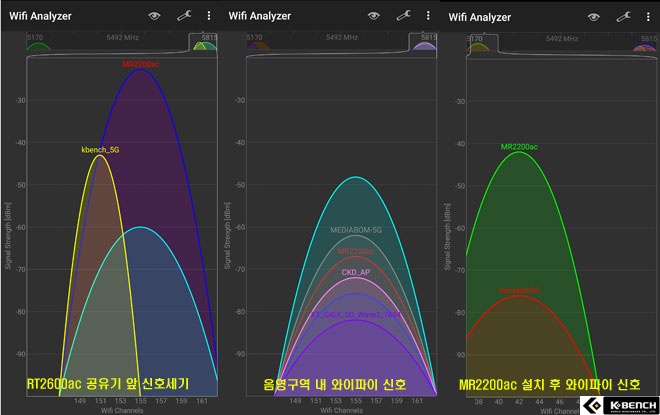Click the 5492 MHz label in left panel
Image resolution: width=660 pixels, height=415 pixels.
122,37
